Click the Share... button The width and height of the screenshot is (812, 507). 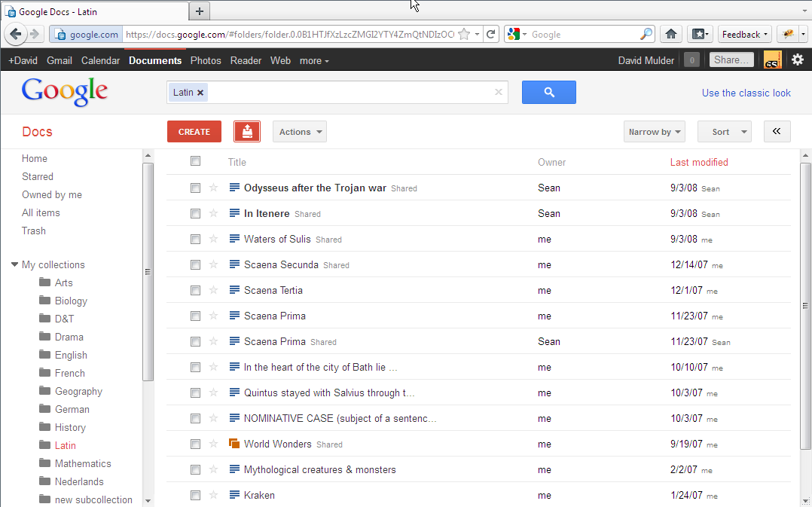pyautogui.click(x=731, y=60)
